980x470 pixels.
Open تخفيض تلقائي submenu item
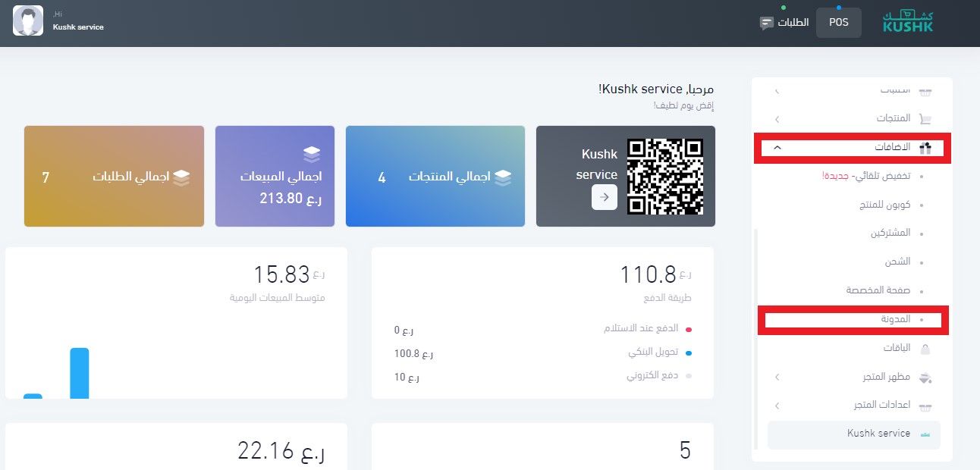click(x=866, y=176)
